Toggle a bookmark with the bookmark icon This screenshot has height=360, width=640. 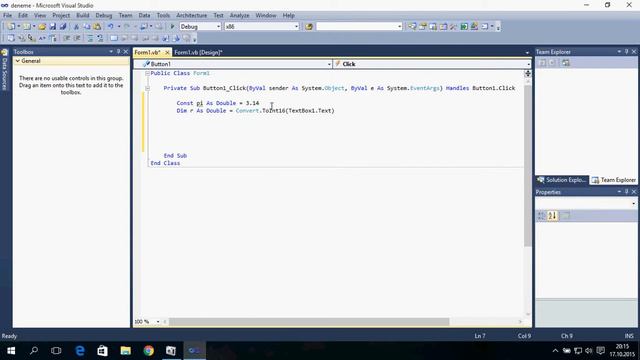point(114,38)
